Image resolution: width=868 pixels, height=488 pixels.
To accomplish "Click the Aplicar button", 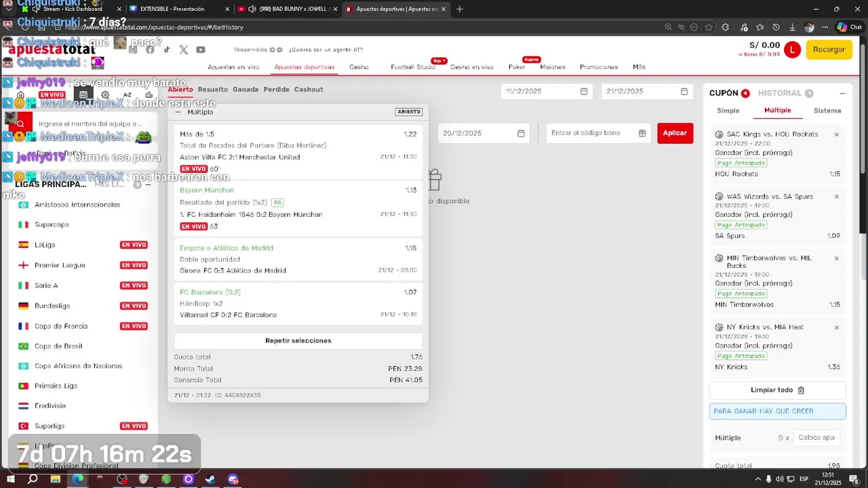I will click(675, 133).
